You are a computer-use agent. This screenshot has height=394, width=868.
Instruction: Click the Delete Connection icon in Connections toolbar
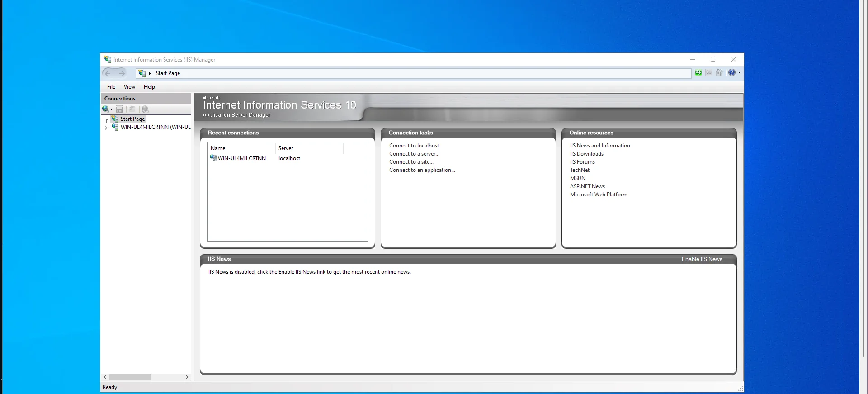pos(145,109)
